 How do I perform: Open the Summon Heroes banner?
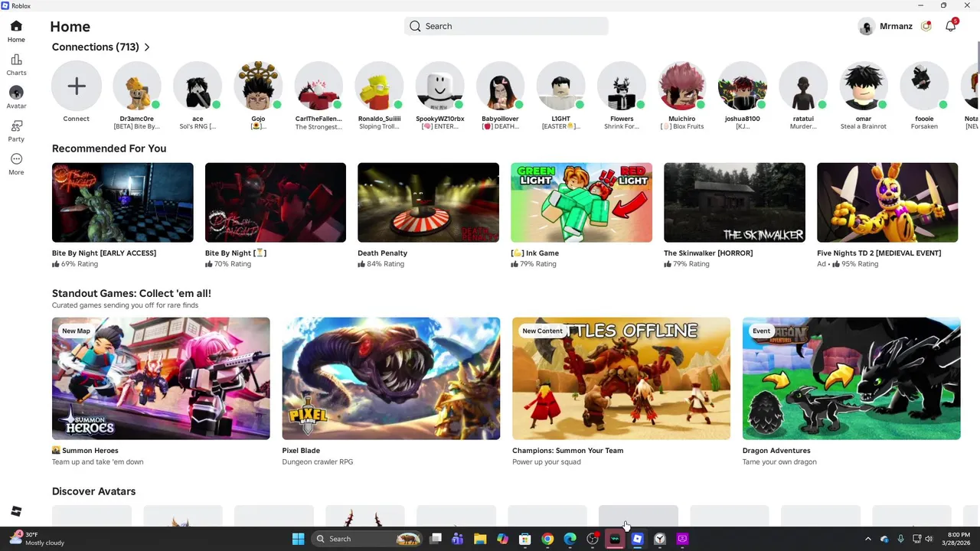161,378
